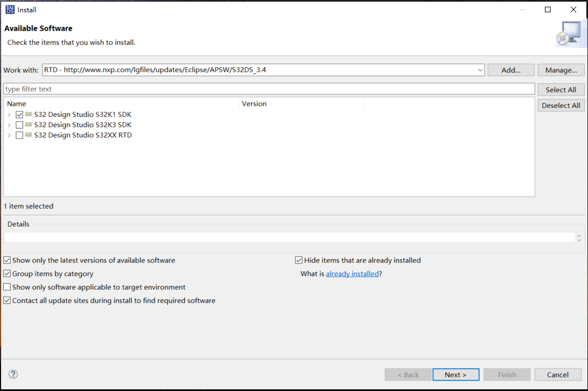Viewport: 588px width, 391px height.
Task: Disable Hide items that are already installed
Action: click(299, 260)
